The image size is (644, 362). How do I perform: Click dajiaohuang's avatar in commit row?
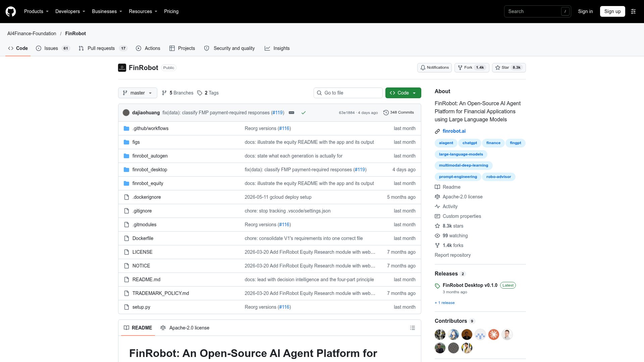pyautogui.click(x=126, y=113)
